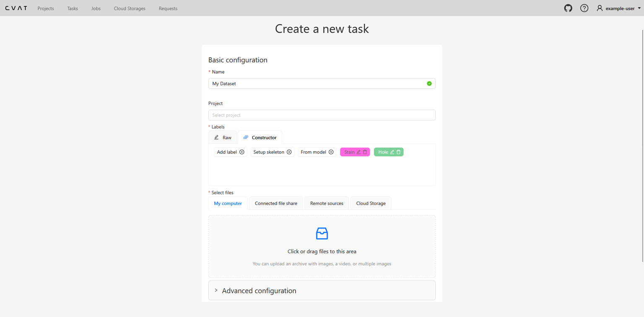
Task: Select the Connected file share tab
Action: [276, 203]
